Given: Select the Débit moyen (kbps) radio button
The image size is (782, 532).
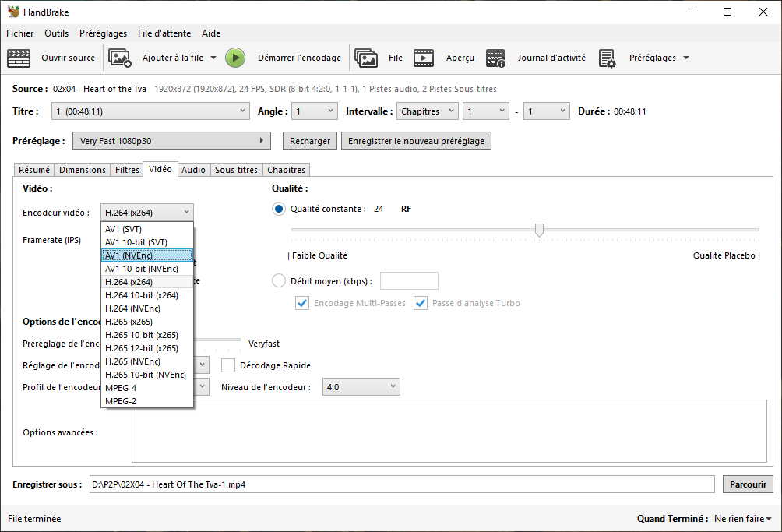Looking at the screenshot, I should (x=278, y=280).
